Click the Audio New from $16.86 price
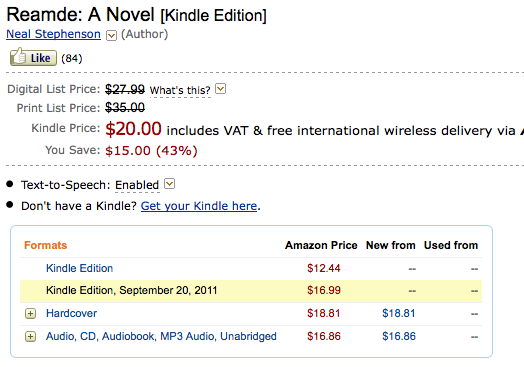This screenshot has width=524, height=367. (x=399, y=336)
